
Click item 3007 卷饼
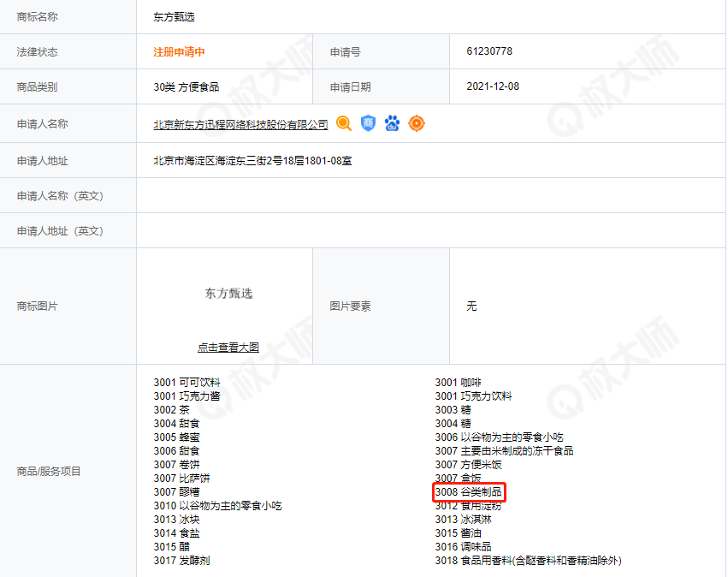coord(176,465)
